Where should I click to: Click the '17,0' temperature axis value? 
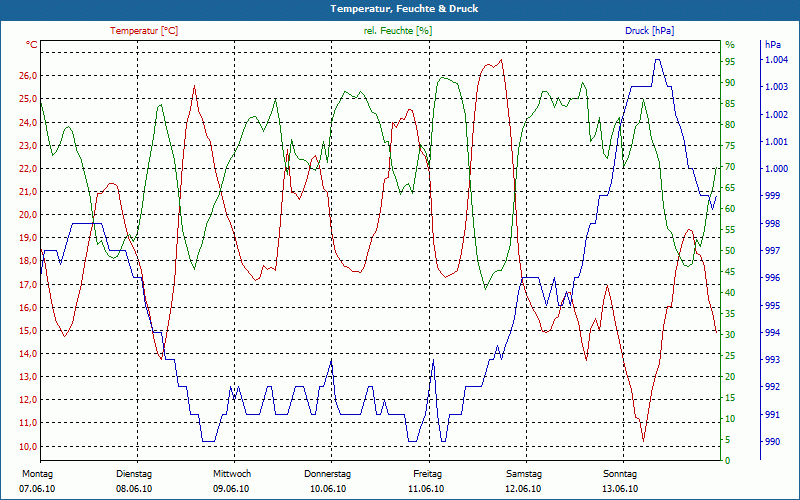[x=28, y=284]
